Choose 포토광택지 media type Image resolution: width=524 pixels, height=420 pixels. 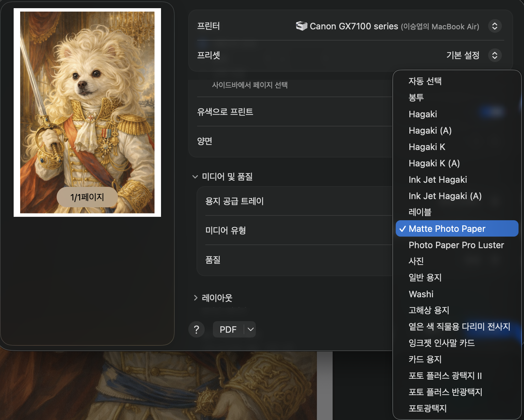[457, 408]
